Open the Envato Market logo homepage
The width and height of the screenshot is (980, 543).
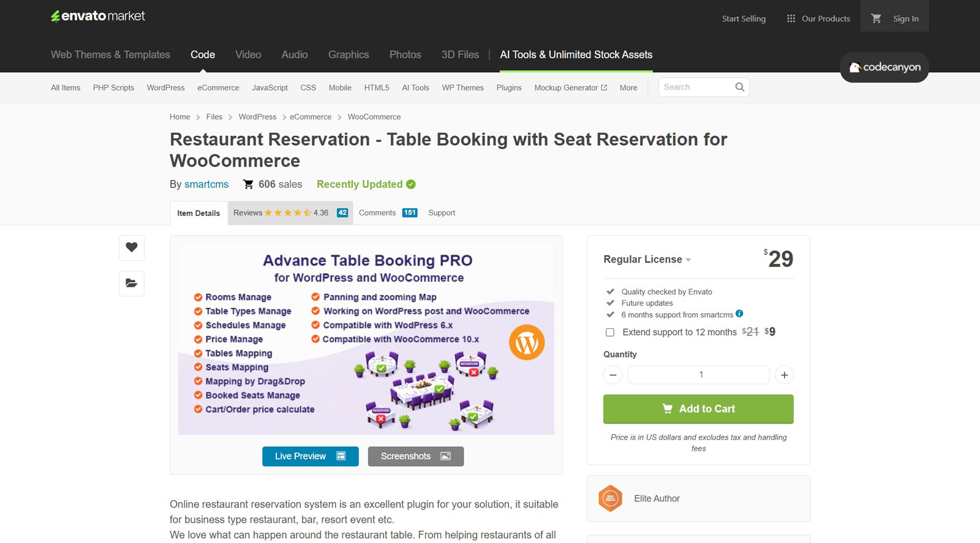pos(98,16)
